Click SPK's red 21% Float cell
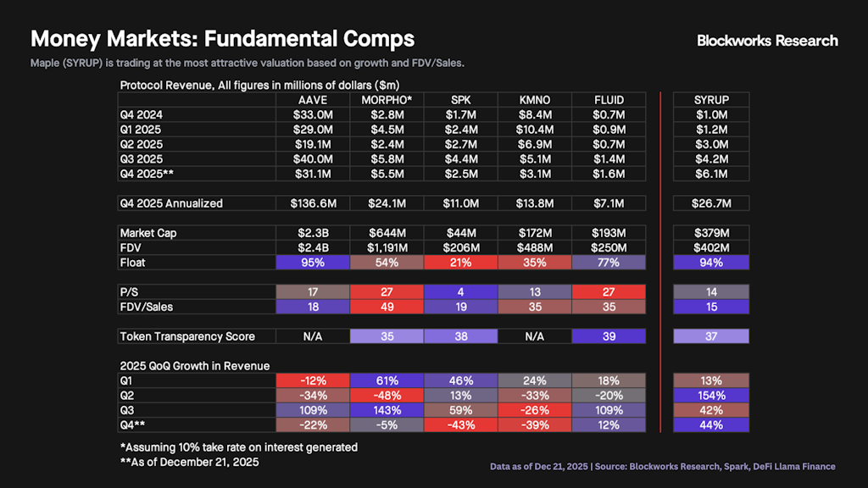Viewport: 868px width, 488px height. (460, 263)
